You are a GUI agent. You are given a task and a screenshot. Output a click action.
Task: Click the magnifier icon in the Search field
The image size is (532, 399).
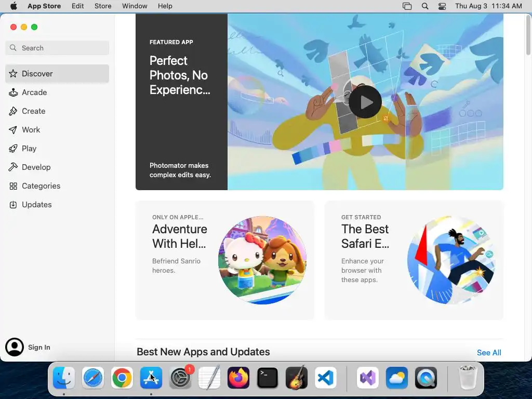(13, 48)
